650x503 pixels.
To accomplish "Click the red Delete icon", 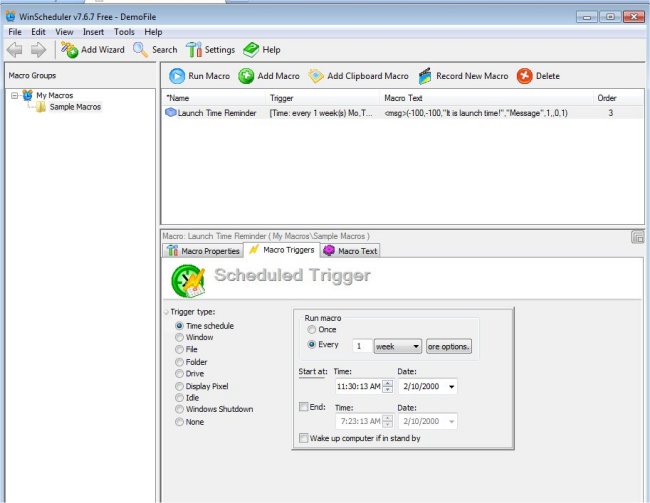I will [524, 76].
